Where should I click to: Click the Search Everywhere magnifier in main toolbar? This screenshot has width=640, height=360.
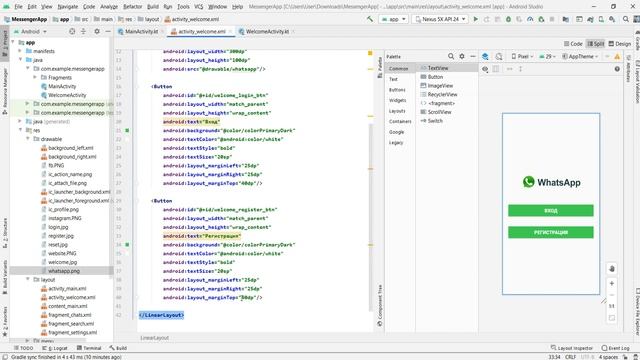click(x=626, y=19)
